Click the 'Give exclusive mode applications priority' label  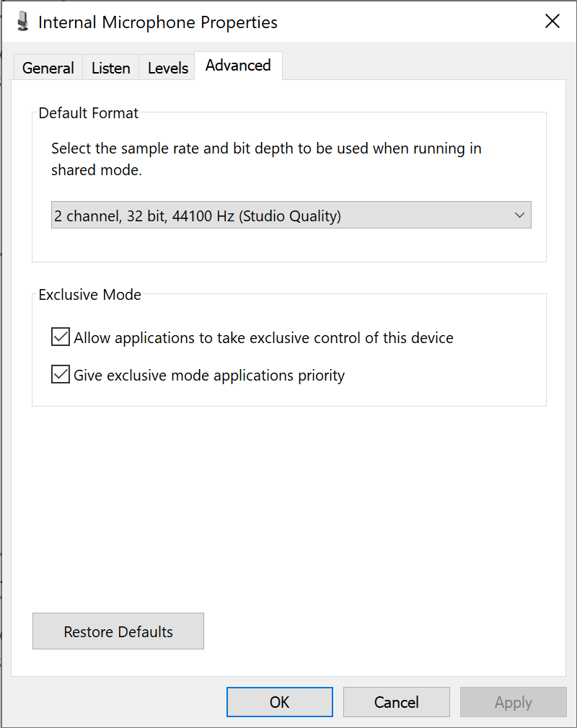209,375
